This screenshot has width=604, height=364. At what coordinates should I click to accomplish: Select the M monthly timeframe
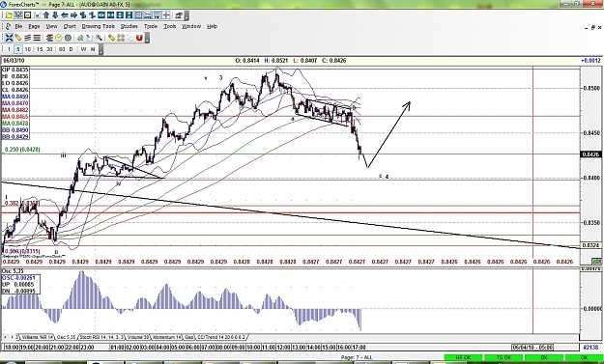[93, 49]
